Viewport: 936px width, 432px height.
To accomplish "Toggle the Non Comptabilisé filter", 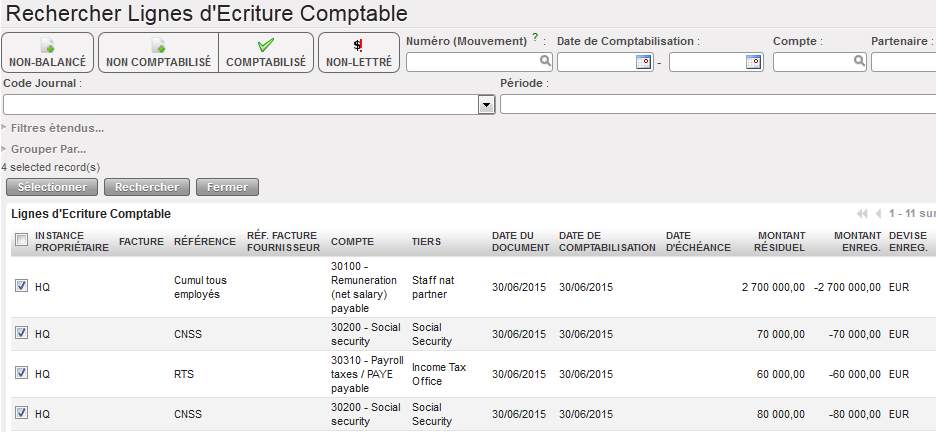I will tap(158, 52).
